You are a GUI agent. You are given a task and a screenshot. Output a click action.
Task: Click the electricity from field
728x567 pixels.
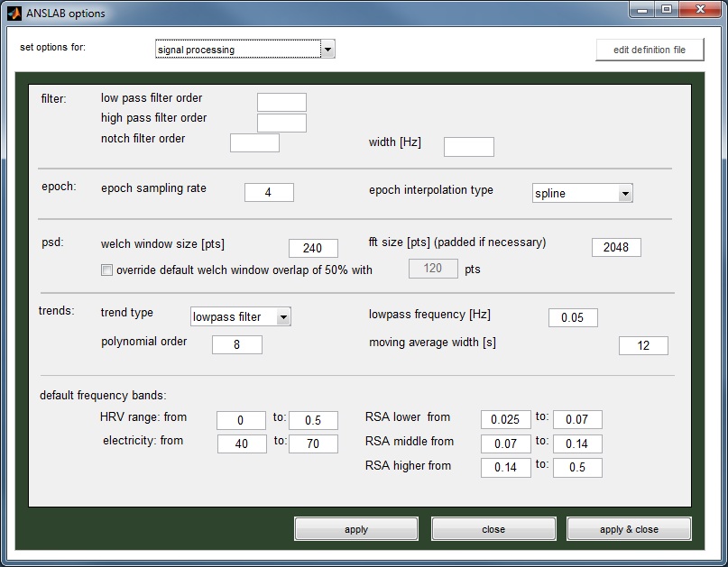[x=242, y=444]
